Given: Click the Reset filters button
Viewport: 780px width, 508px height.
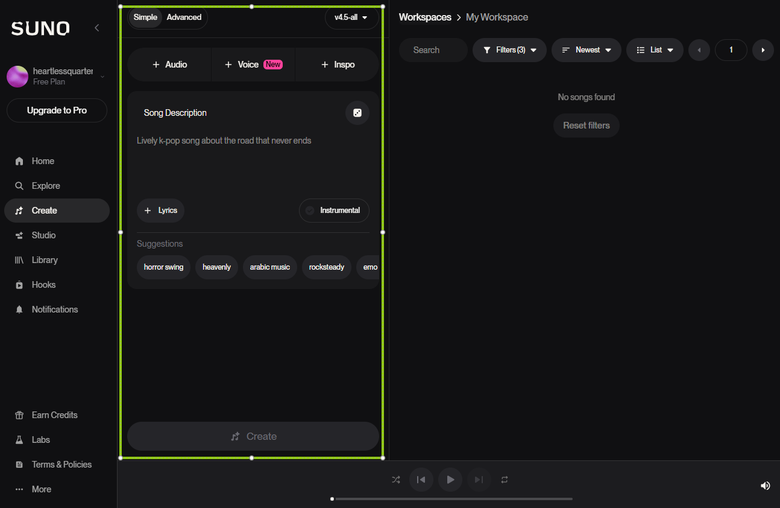Looking at the screenshot, I should [x=586, y=126].
